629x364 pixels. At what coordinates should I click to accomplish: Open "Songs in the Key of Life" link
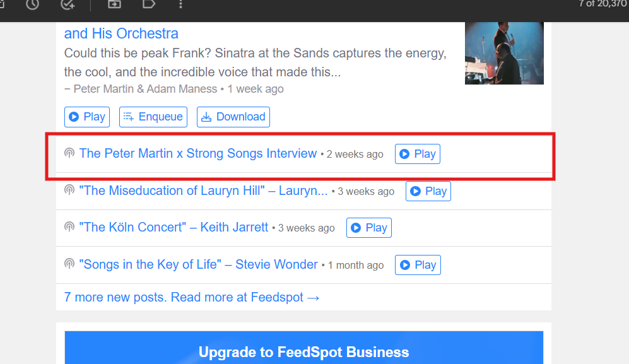click(x=198, y=265)
